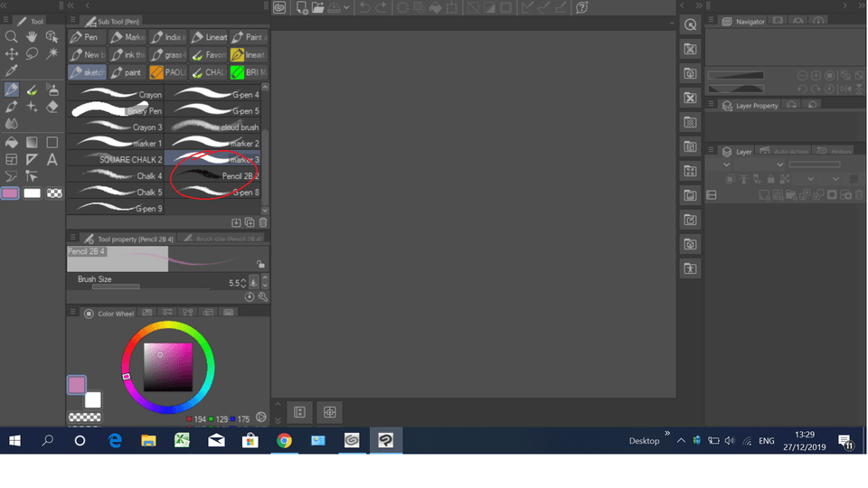Open the Brush Size dynamics dropdown button
The width and height of the screenshot is (868, 488).
(254, 283)
